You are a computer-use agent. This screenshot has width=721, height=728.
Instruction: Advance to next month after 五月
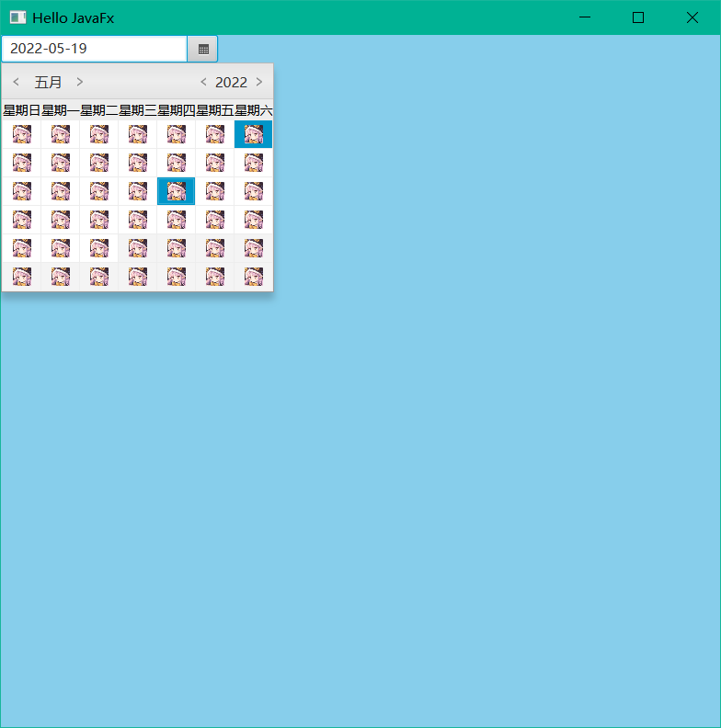coord(79,82)
